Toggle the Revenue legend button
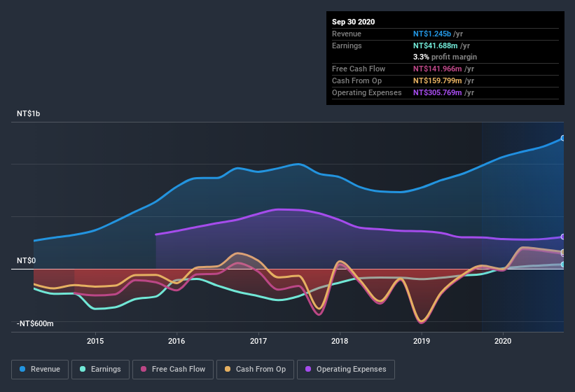 click(x=40, y=370)
